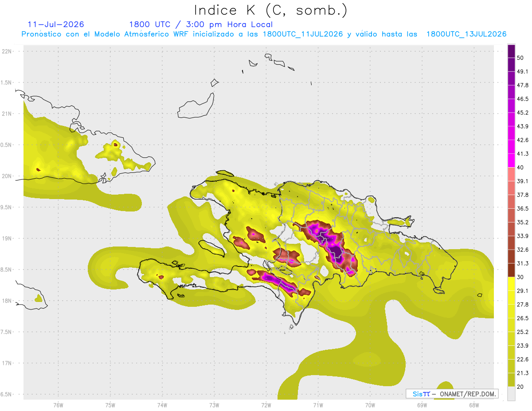Click the "43.9" value on the color scale
This screenshot has height=411, width=532.
coord(523,126)
